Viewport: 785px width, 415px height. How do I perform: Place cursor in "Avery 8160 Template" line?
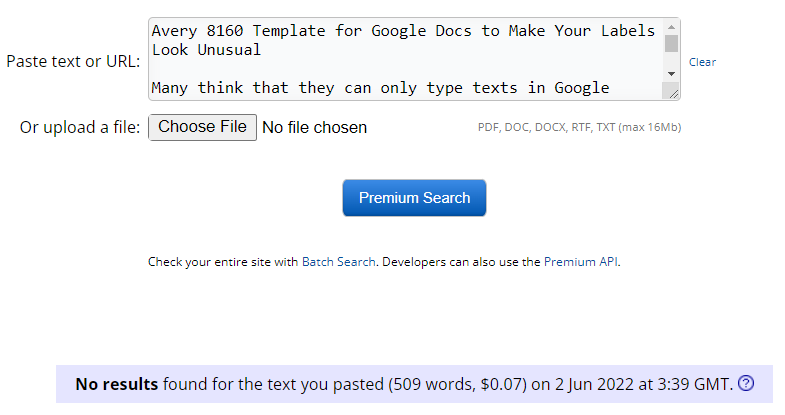coord(400,31)
